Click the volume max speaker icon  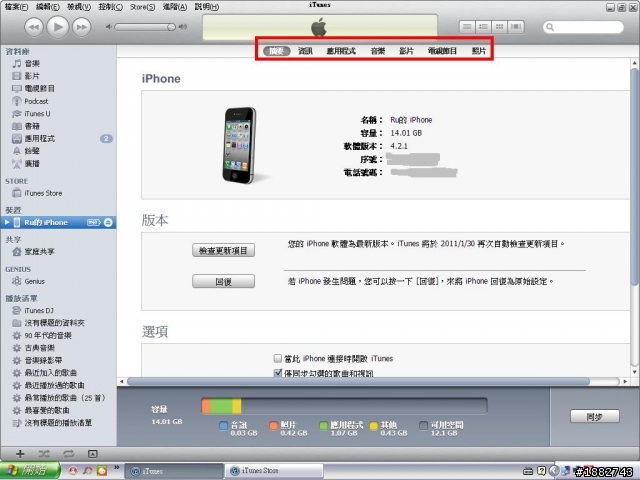pos(183,27)
